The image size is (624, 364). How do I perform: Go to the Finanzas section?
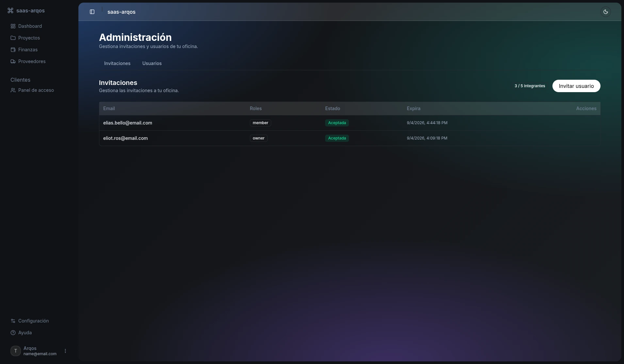[39, 50]
